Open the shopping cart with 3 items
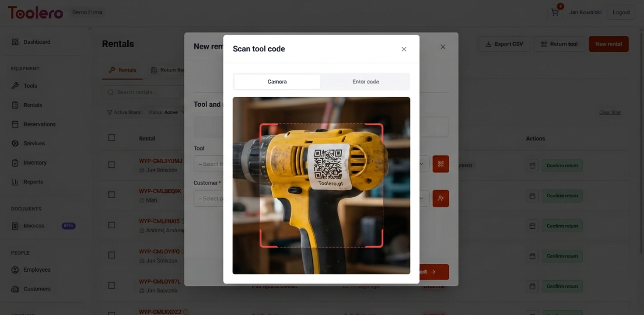The height and width of the screenshot is (315, 644). click(554, 11)
